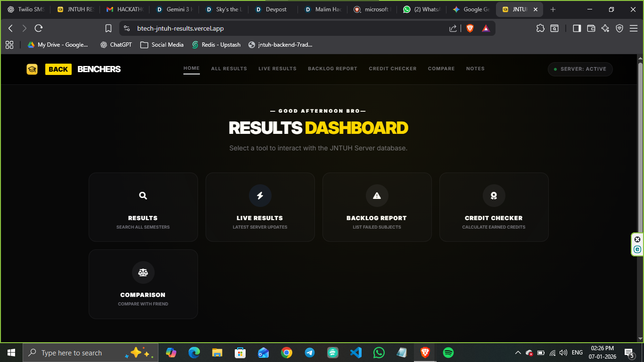Open the extensions puzzle icon

coord(540,28)
